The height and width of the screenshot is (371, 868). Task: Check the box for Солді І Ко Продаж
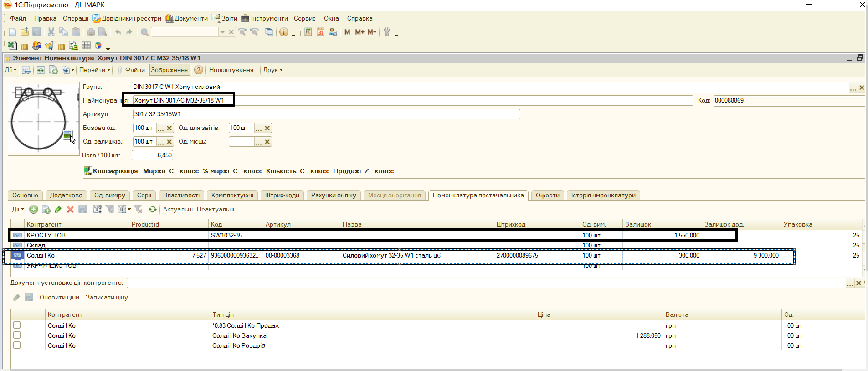(17, 325)
